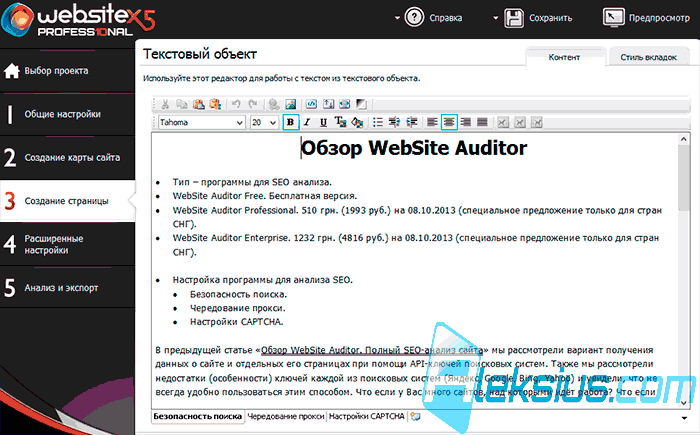
Task: Open the Предпросмотр preview
Action: pos(646,18)
